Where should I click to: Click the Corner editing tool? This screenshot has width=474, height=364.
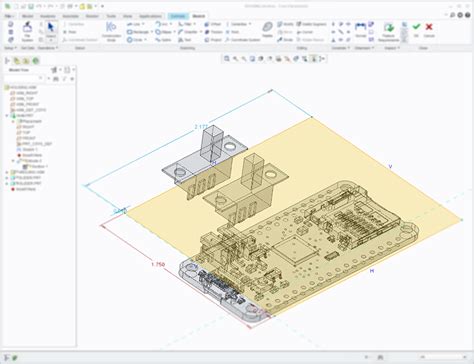tap(305, 32)
